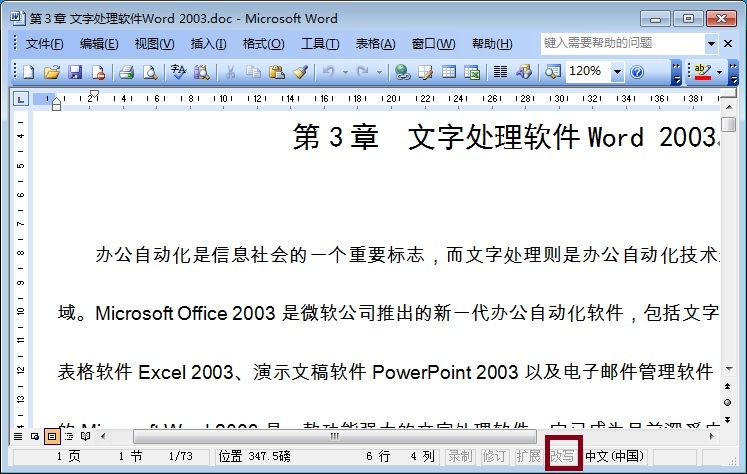Toggle 修订 track changes in status bar
Screen dimensions: 747x474
coord(494,456)
